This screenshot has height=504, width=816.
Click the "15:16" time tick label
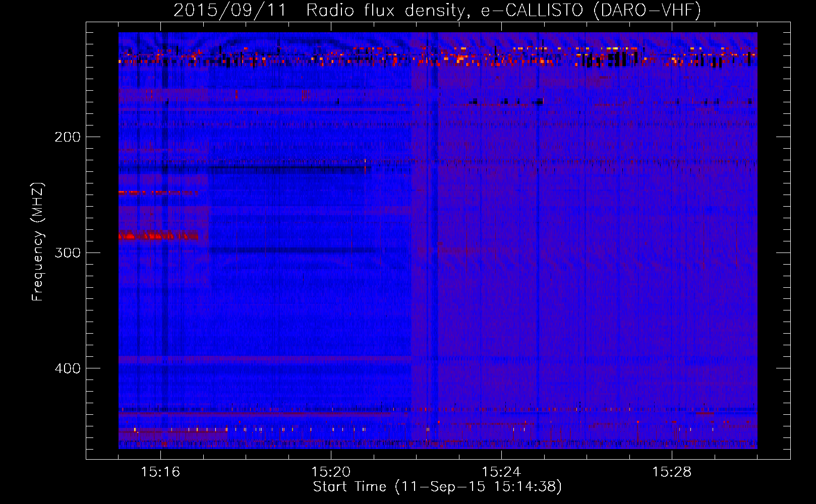pyautogui.click(x=160, y=472)
